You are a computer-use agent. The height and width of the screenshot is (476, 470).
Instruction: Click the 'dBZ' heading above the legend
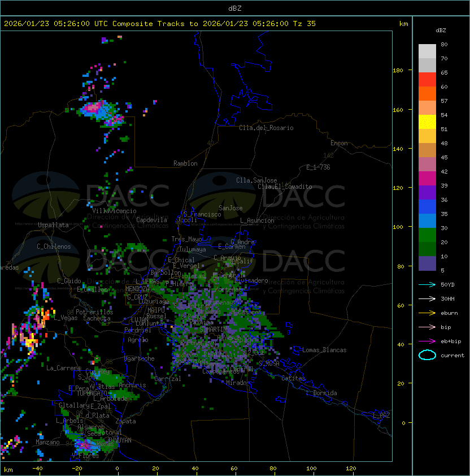click(441, 31)
